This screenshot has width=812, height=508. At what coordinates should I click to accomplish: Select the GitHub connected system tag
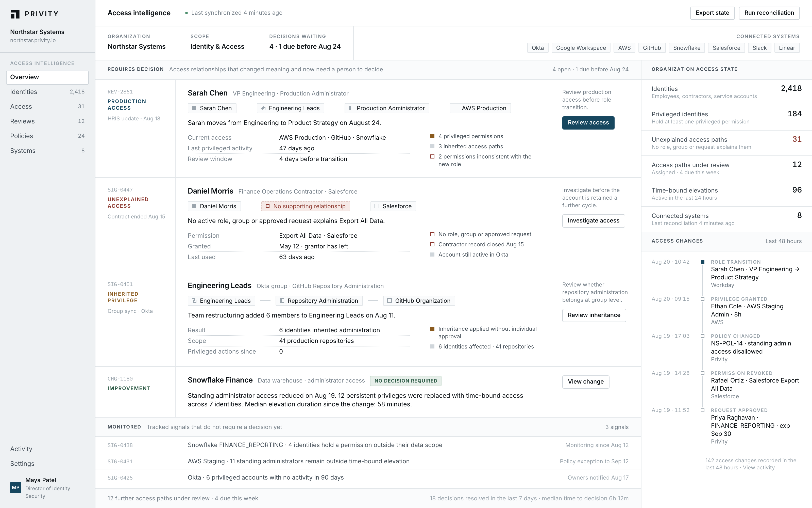point(652,48)
